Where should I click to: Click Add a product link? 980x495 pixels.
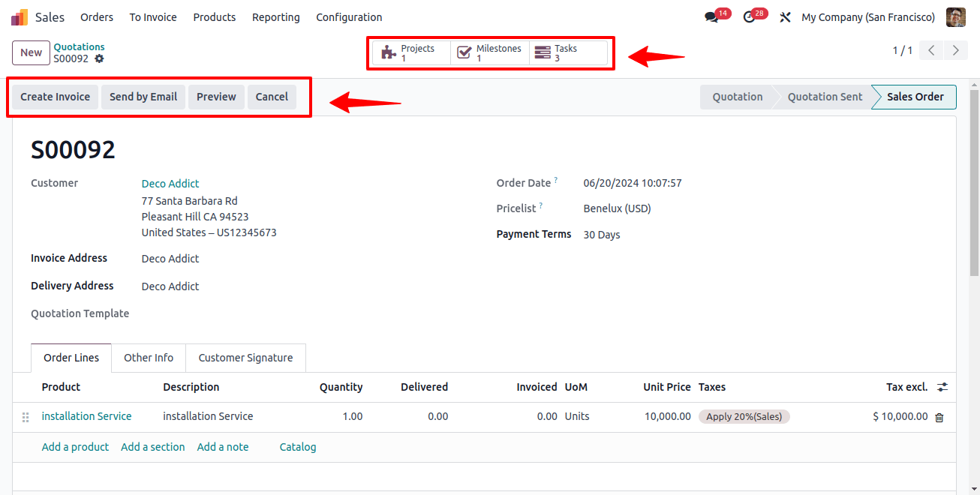point(75,447)
